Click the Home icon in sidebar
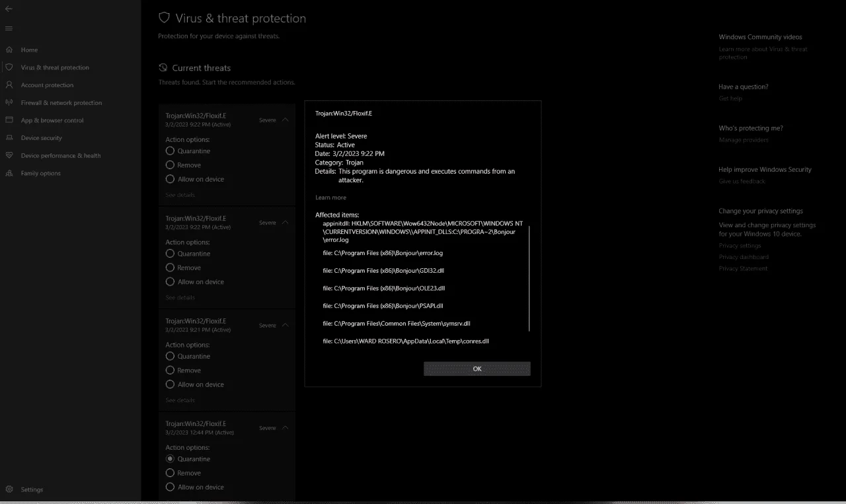 coord(9,50)
